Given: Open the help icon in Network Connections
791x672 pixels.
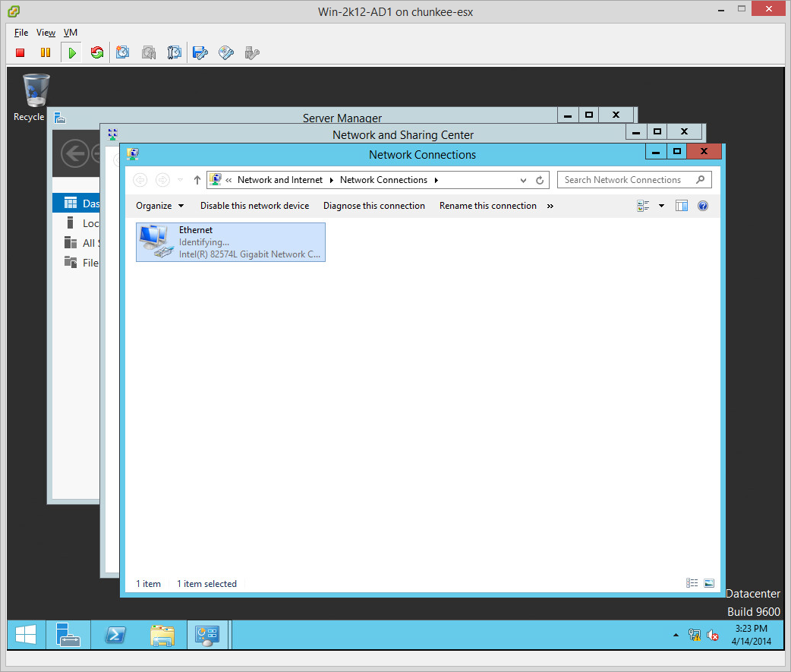Looking at the screenshot, I should pos(702,206).
